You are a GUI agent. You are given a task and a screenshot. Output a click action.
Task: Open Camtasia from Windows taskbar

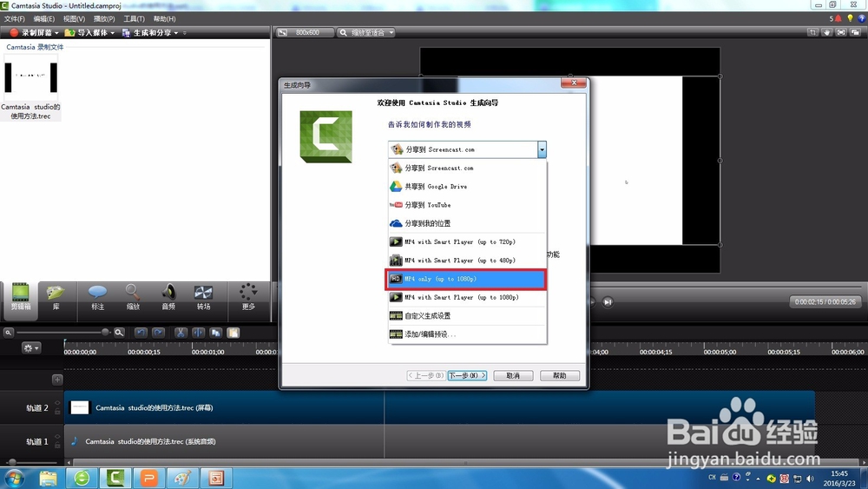115,478
